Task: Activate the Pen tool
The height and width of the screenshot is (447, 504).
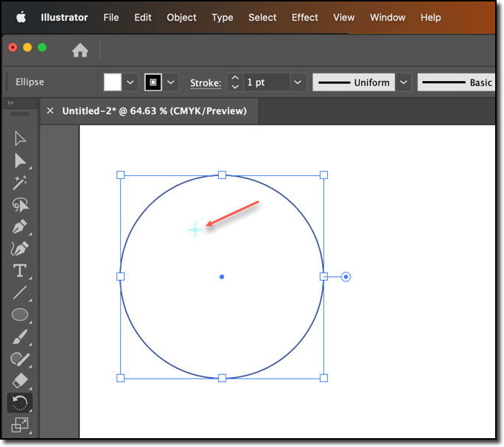Action: pos(20,227)
